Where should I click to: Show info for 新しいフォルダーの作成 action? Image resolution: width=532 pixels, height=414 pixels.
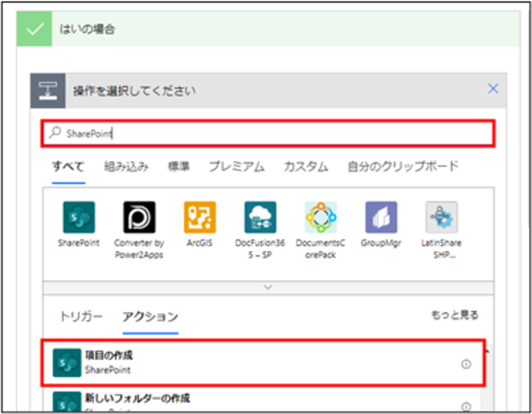pyautogui.click(x=465, y=406)
